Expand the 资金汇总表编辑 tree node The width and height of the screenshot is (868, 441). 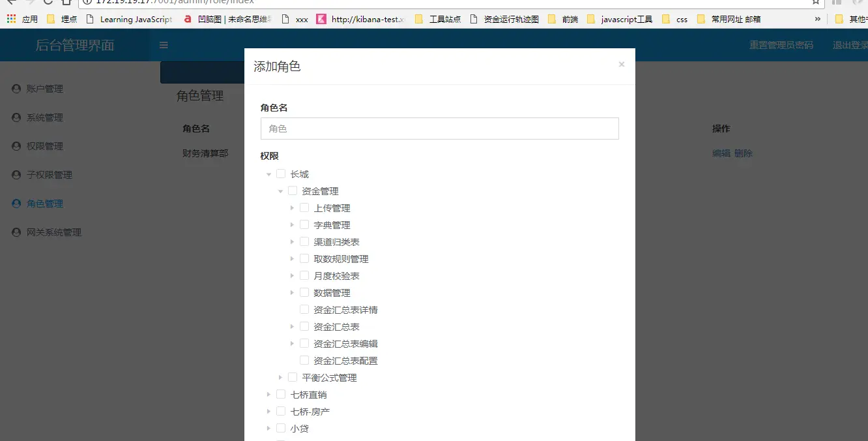tap(292, 344)
